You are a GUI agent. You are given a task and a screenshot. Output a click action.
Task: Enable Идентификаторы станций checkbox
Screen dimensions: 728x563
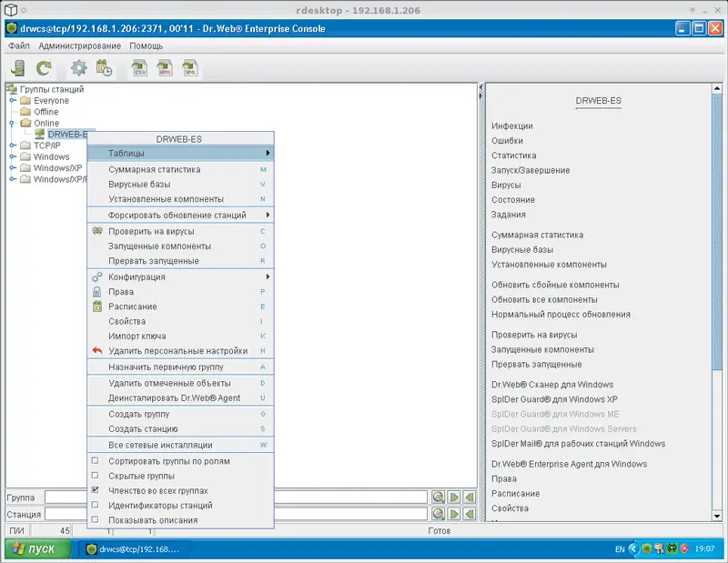click(96, 505)
